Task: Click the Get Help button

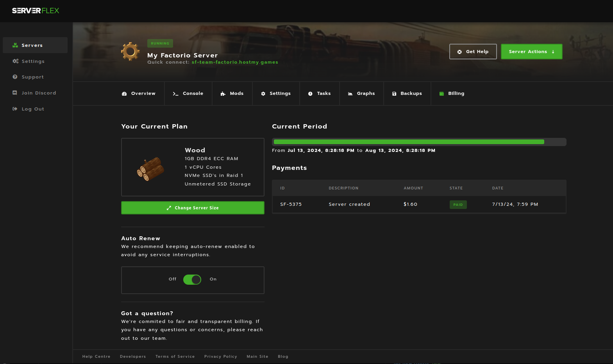Action: click(x=473, y=52)
